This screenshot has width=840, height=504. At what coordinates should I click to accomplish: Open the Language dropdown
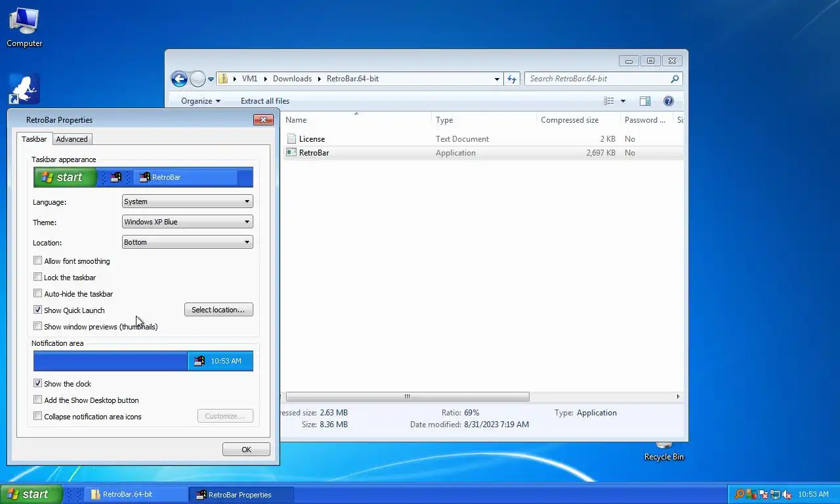pos(187,201)
